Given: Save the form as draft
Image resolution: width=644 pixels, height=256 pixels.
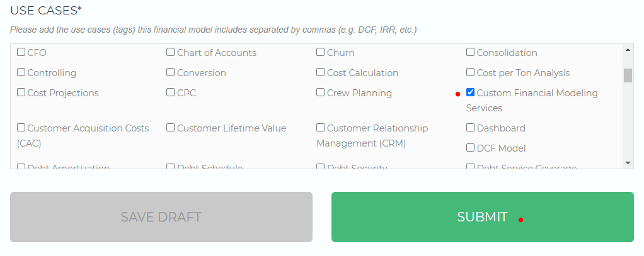Looking at the screenshot, I should pos(161,217).
